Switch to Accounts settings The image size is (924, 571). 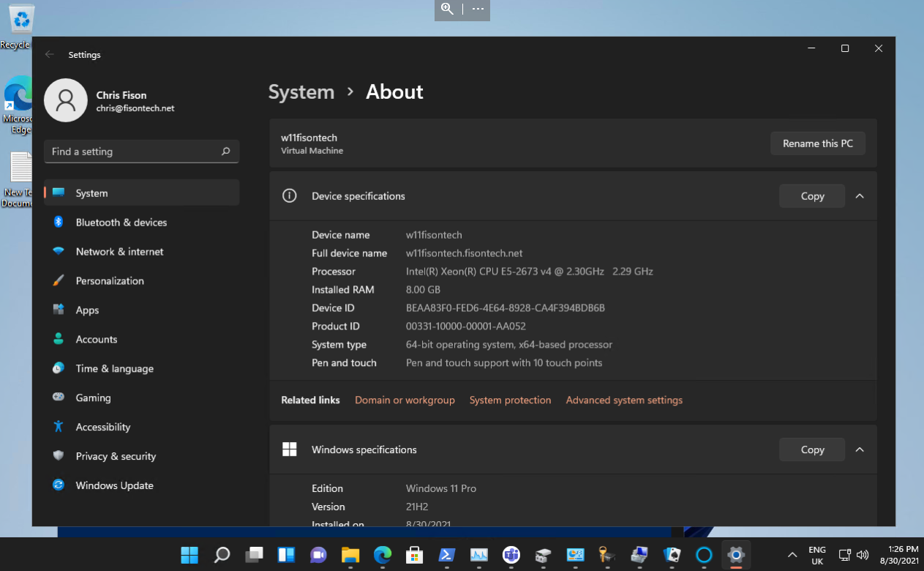tap(142, 339)
